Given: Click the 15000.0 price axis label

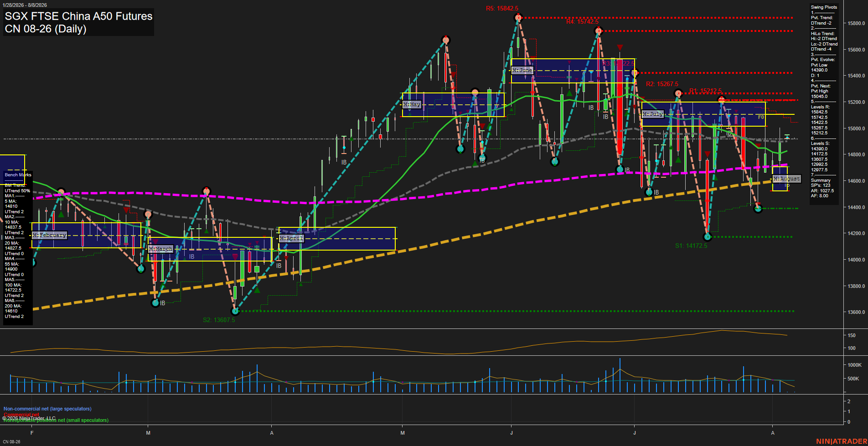Looking at the screenshot, I should coord(856,128).
